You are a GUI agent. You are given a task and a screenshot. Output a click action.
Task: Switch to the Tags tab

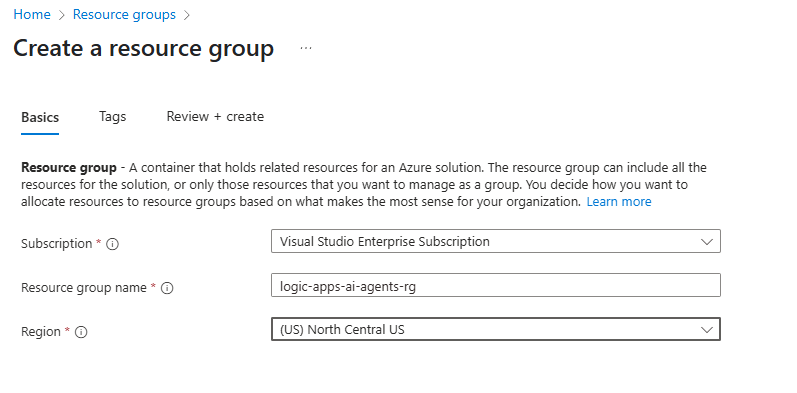pos(112,116)
